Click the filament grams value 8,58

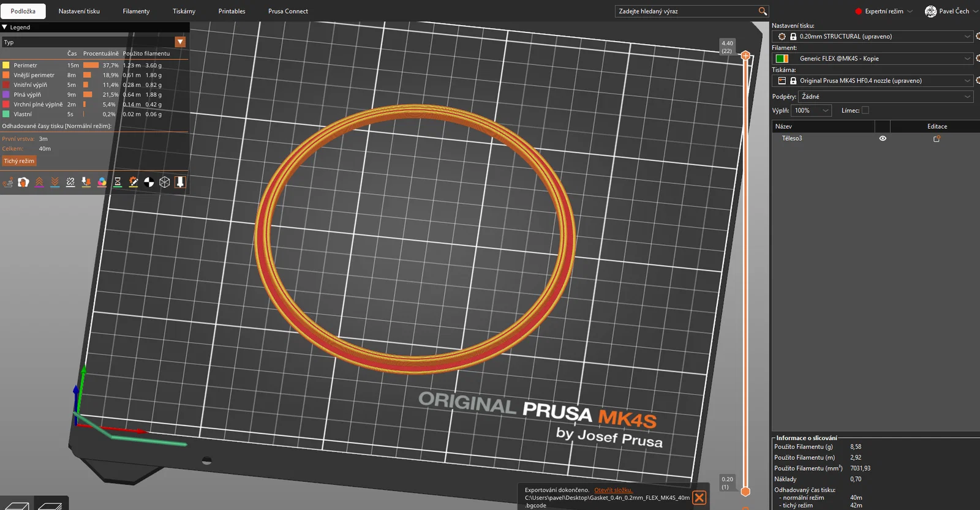point(856,447)
